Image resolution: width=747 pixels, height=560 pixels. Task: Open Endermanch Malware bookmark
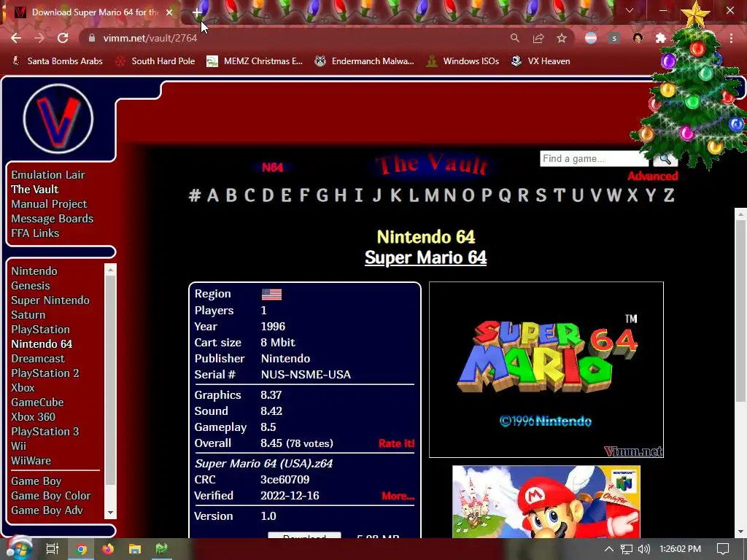coord(365,61)
